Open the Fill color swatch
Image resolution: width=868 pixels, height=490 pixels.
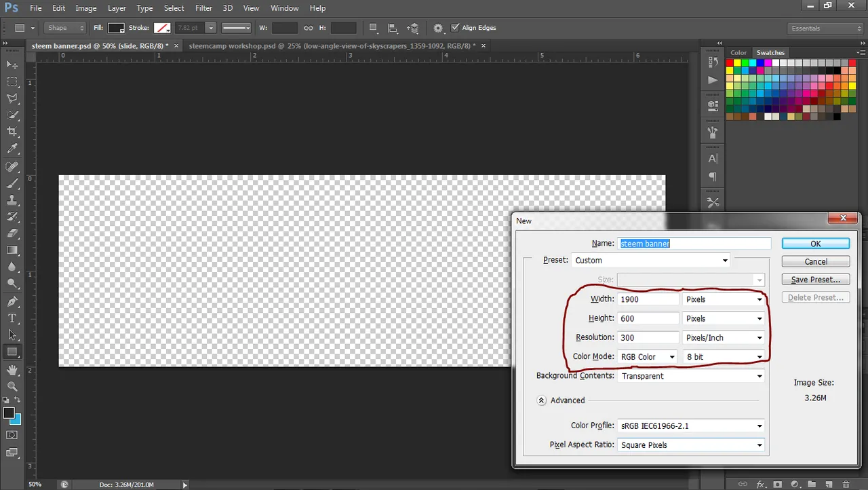click(116, 28)
